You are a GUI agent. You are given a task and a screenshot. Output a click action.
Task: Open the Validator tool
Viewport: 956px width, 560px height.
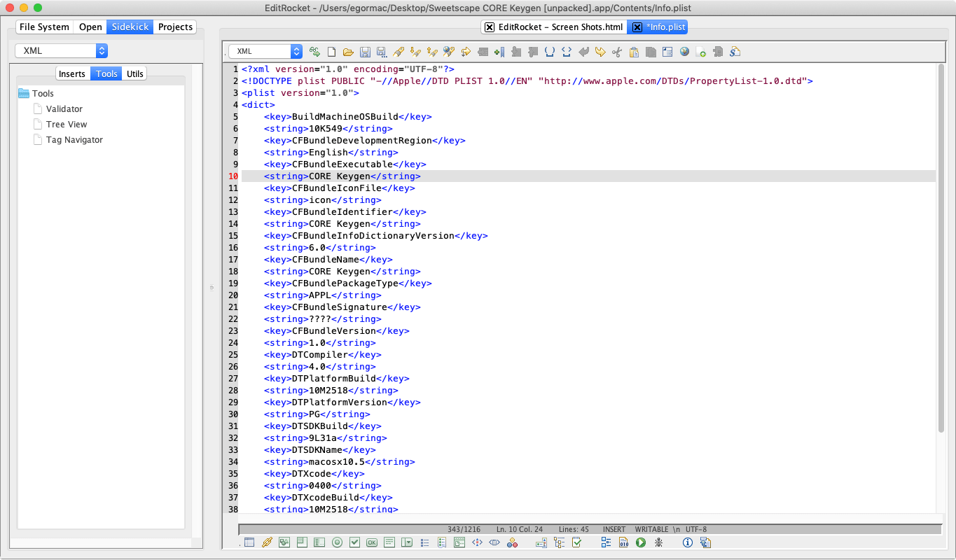pos(64,108)
